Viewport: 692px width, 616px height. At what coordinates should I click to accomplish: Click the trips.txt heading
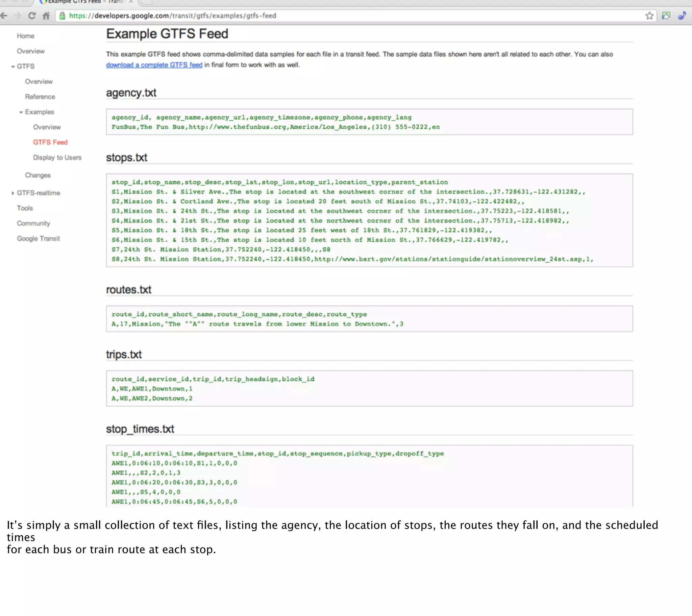click(124, 355)
